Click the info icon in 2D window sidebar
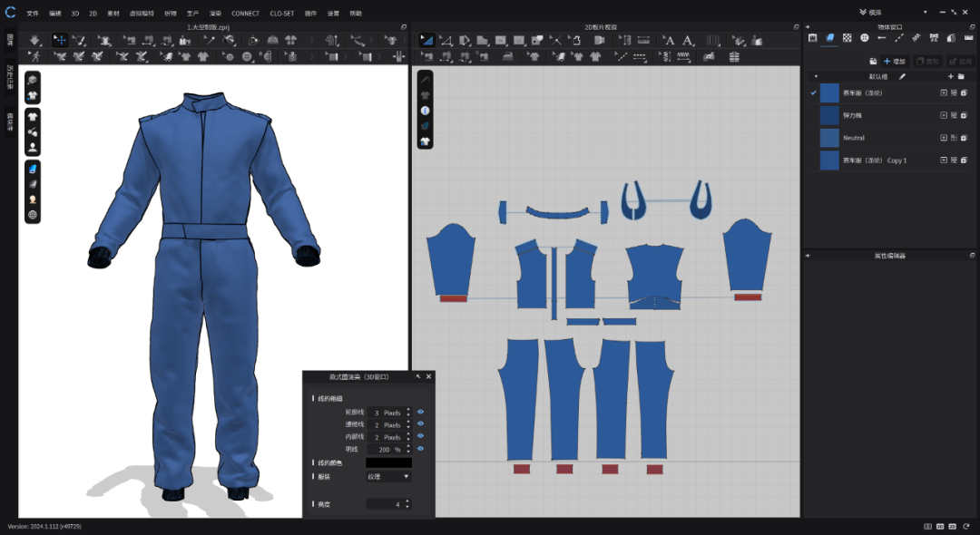The height and width of the screenshot is (535, 980). 425,110
